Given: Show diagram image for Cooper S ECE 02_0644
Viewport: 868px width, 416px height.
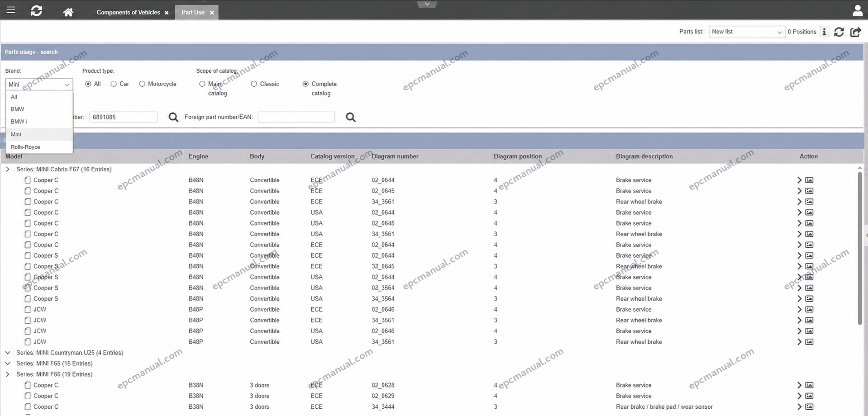Looking at the screenshot, I should click(809, 255).
